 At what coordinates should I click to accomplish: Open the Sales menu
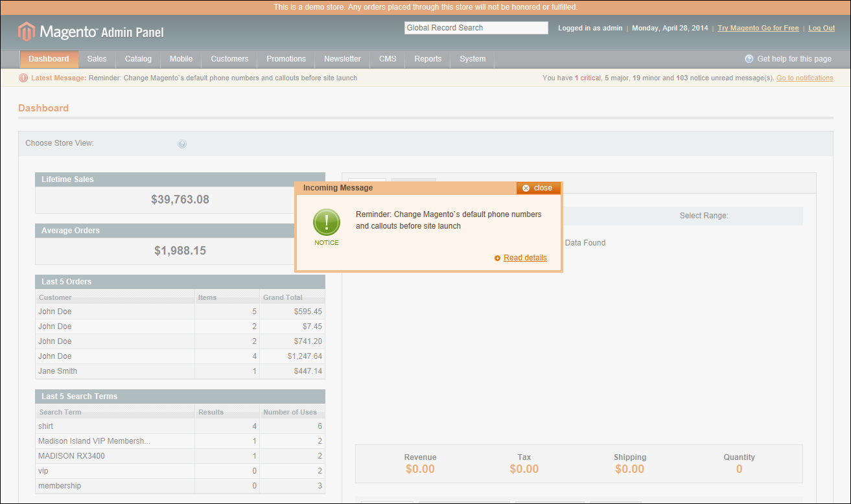(x=97, y=59)
